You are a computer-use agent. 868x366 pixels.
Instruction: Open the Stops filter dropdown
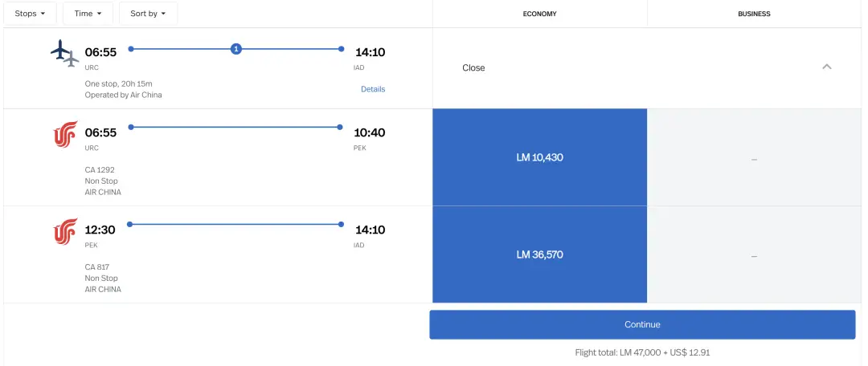point(30,14)
